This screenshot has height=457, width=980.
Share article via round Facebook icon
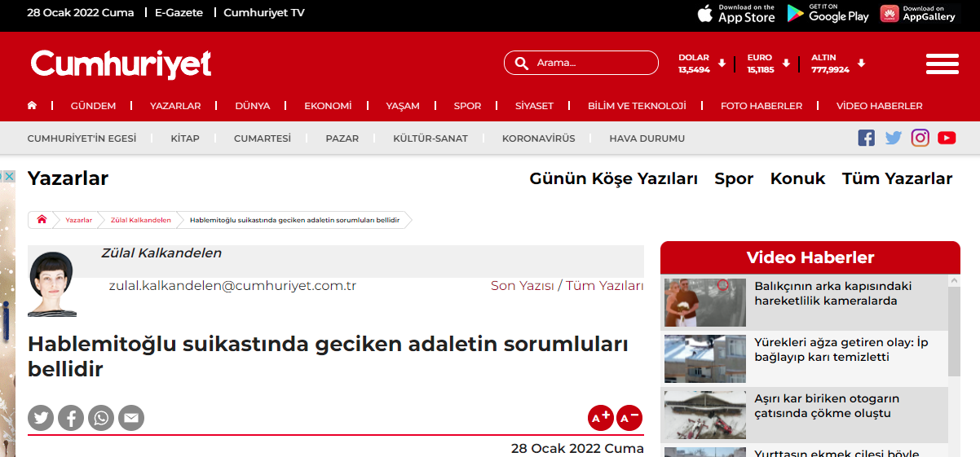[x=71, y=418]
